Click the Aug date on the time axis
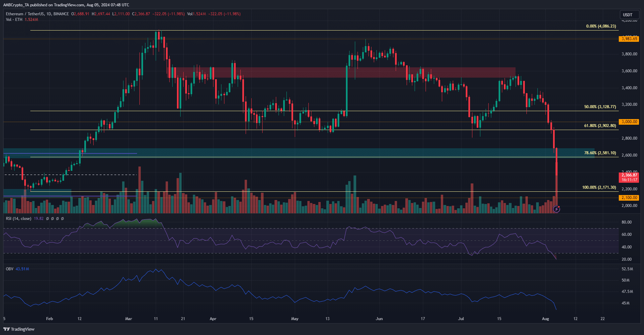Image resolution: width=644 pixels, height=335 pixels. [x=545, y=319]
